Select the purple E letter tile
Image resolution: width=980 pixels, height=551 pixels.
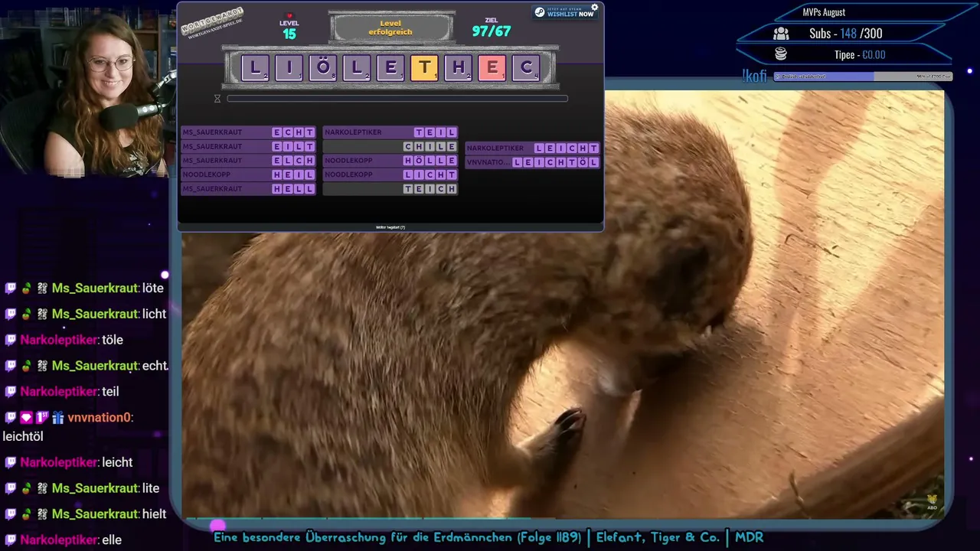pos(390,67)
